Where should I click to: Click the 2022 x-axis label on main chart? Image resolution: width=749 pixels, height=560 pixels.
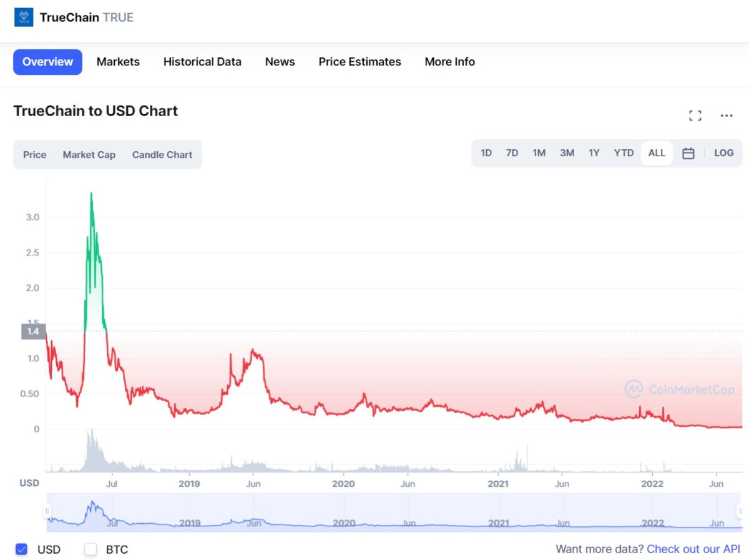(652, 484)
